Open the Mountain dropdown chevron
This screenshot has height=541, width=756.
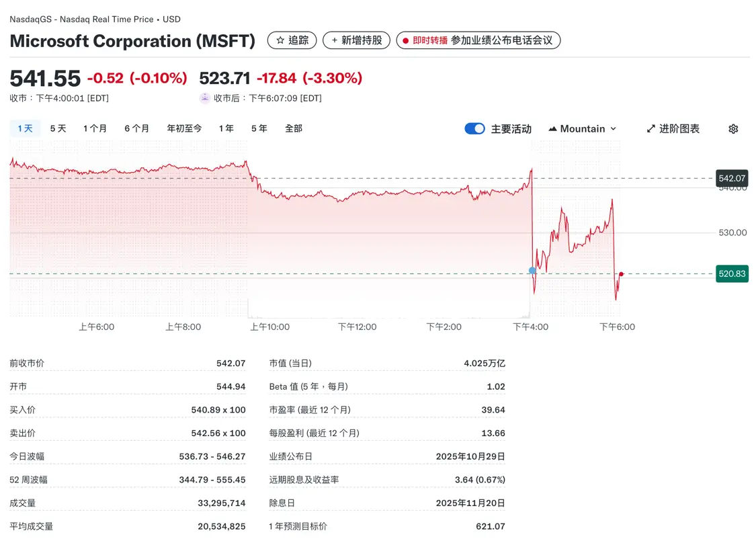(x=613, y=128)
